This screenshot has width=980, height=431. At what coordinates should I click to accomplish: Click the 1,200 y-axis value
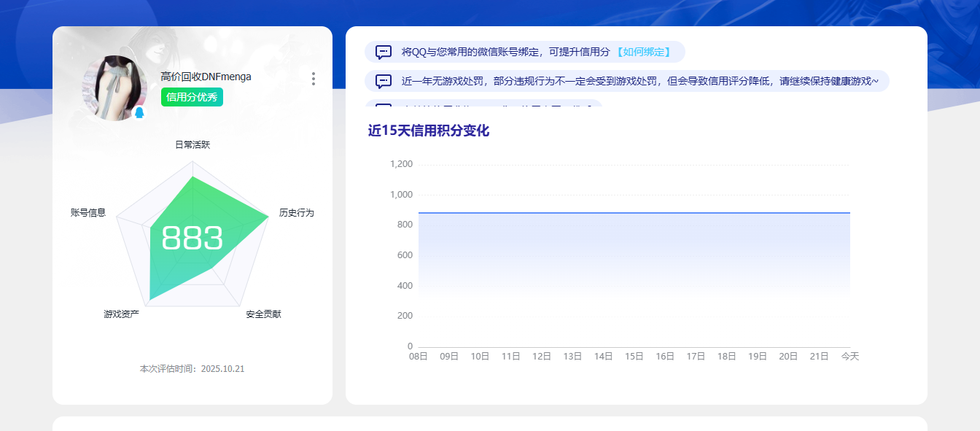[x=402, y=164]
